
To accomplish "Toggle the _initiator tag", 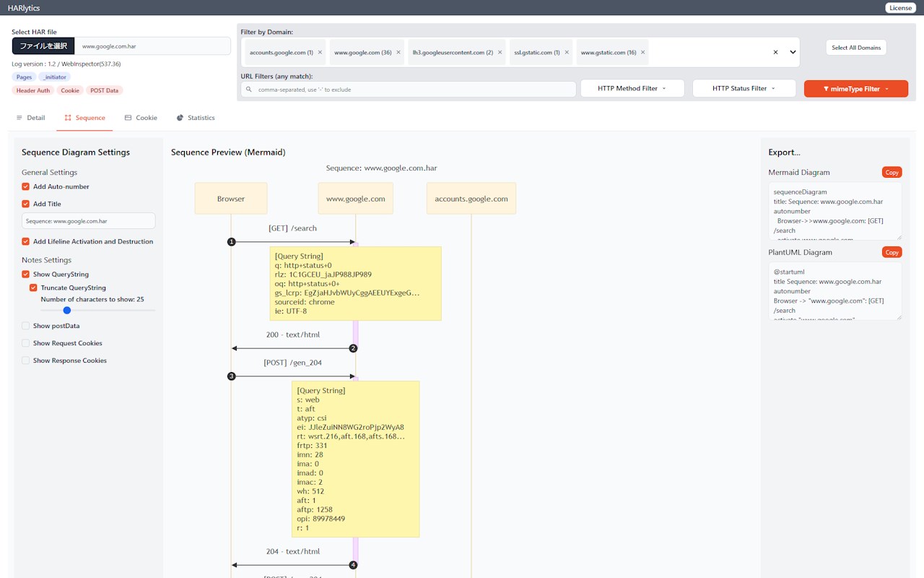I will coord(54,77).
